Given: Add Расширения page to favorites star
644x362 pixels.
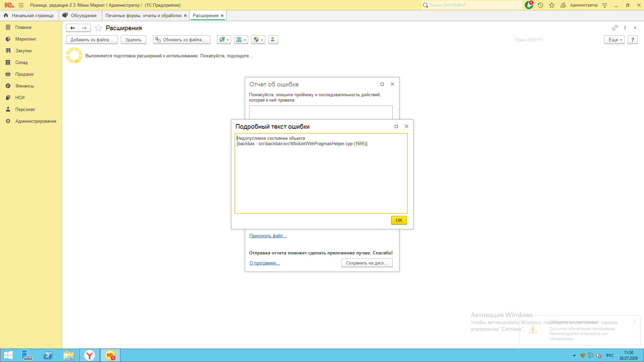Looking at the screenshot, I should point(98,28).
